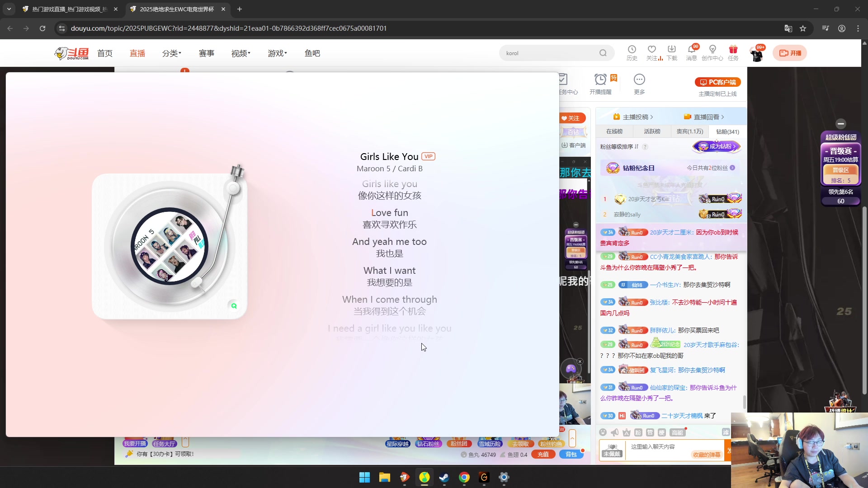Switch to the 在线榜 tab
Screen dimensions: 868x488
click(614, 131)
